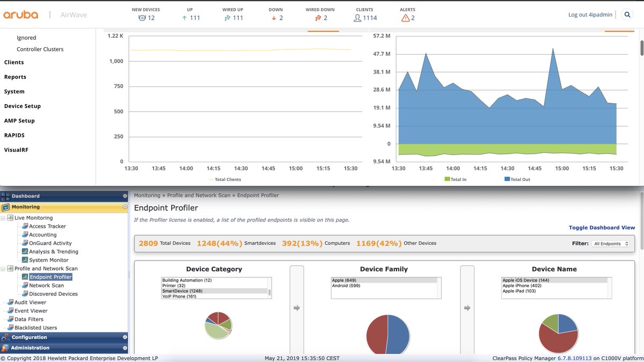The image size is (644, 362).
Task: Open VisualRF in AirWave sidebar
Action: (x=16, y=150)
